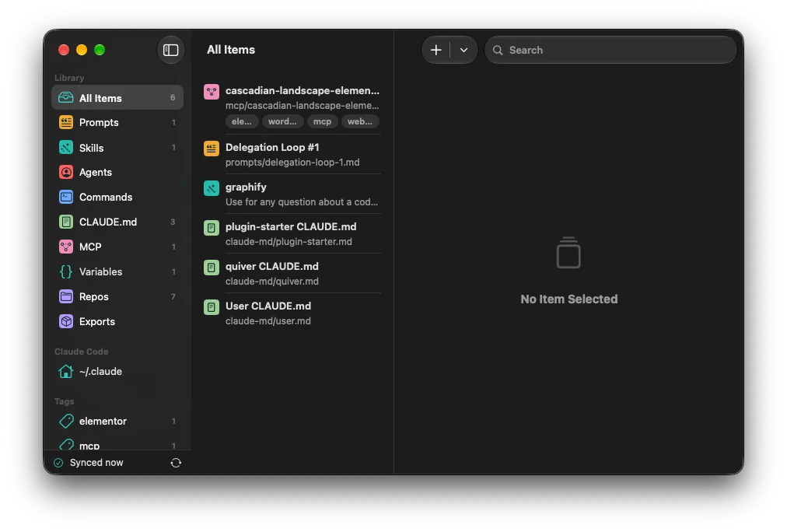This screenshot has width=787, height=532.
Task: Open the Delegation Loop #1 item
Action: (x=292, y=155)
